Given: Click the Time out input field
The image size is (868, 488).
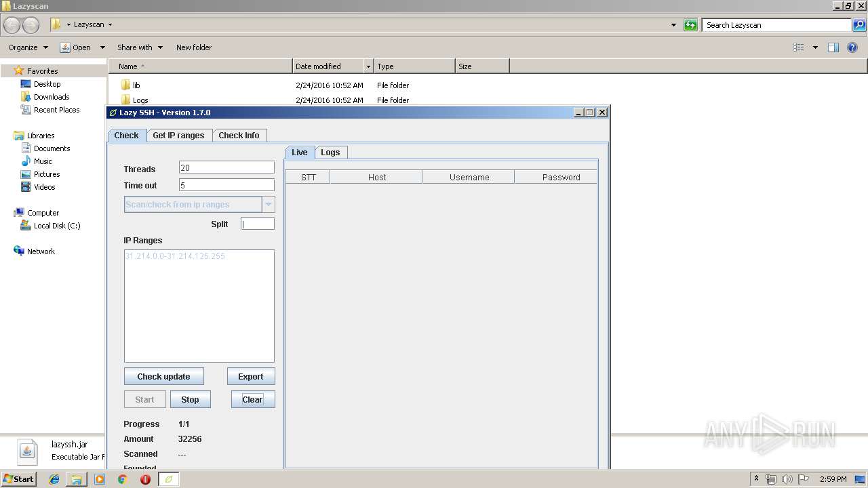Looking at the screenshot, I should (x=226, y=185).
